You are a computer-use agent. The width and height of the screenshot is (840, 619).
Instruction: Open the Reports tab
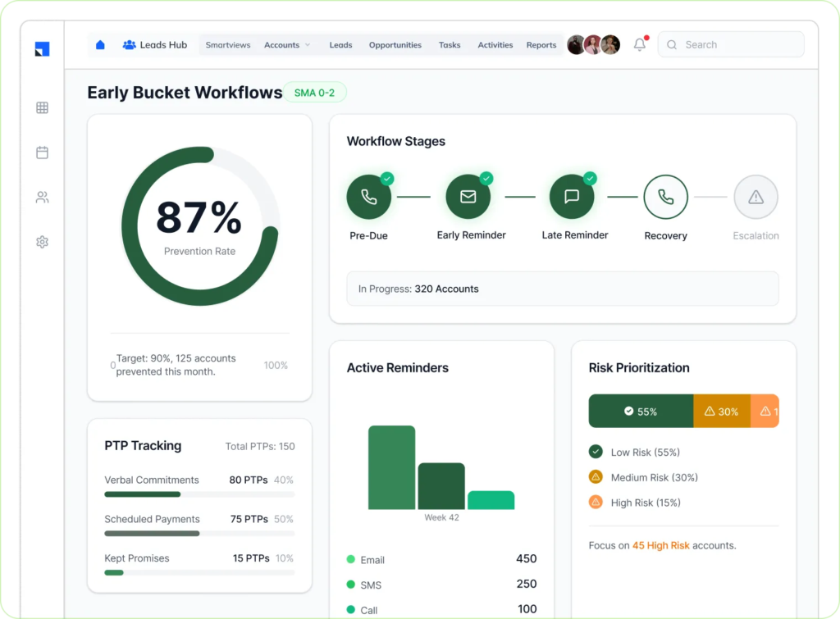[541, 45]
